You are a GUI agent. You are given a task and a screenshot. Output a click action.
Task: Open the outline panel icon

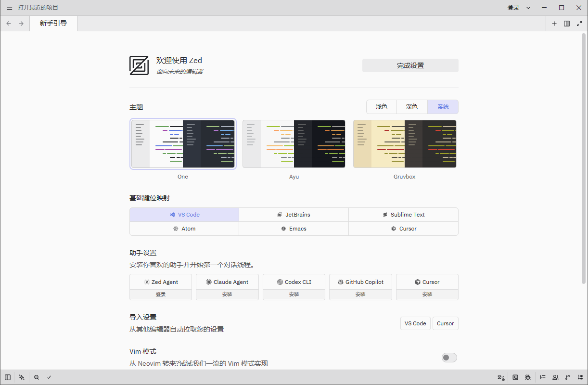543,377
